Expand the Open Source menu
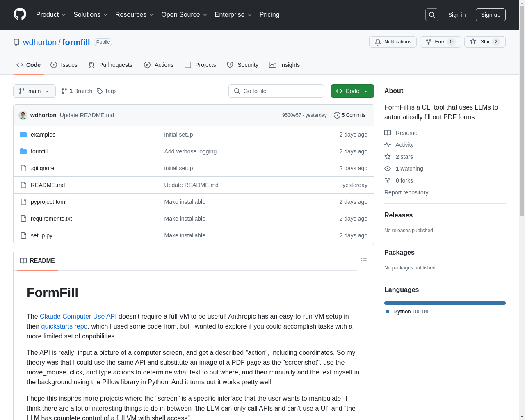This screenshot has height=420, width=525. (185, 15)
